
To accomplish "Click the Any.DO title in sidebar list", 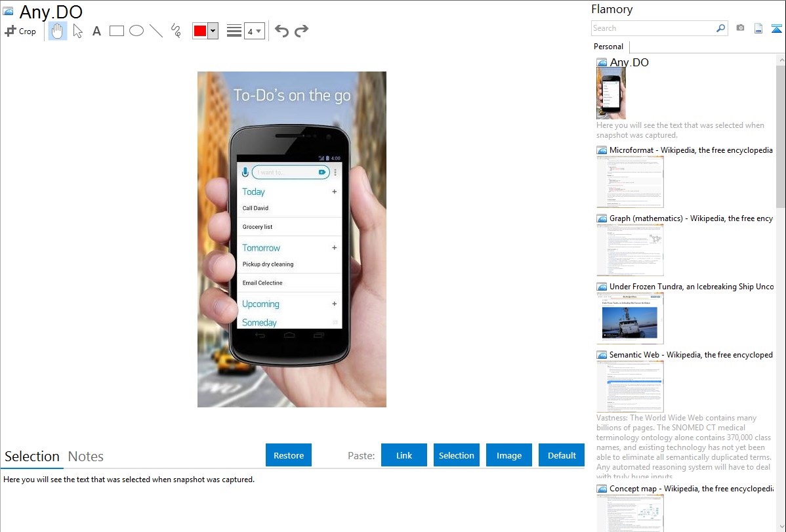I will click(x=629, y=62).
